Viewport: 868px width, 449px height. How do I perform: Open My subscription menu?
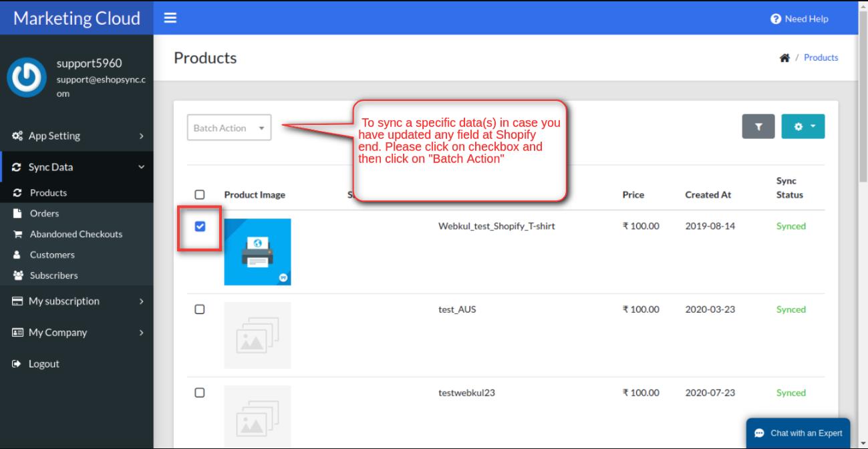[76, 301]
